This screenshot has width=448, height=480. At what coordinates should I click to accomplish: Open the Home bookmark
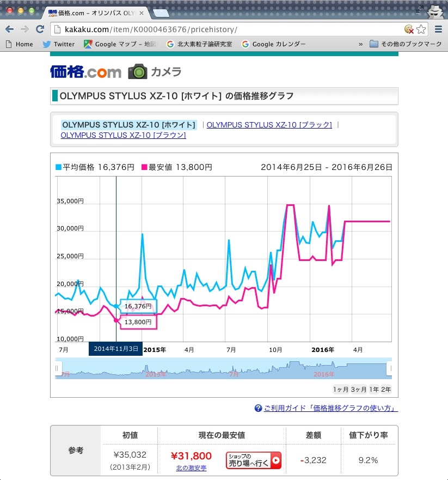(19, 44)
